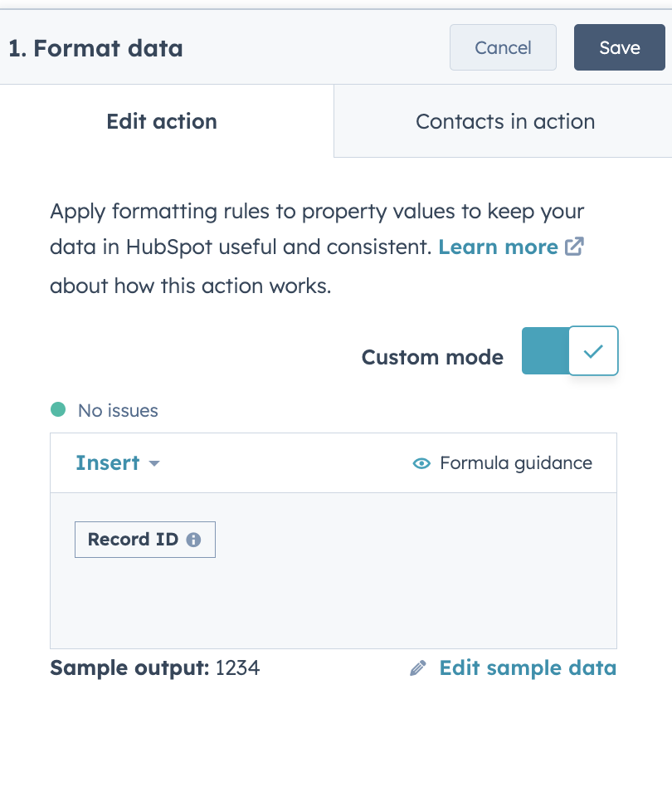Click the eye icon next to Formula guidance
Screen dimensions: 672x797
tap(421, 463)
